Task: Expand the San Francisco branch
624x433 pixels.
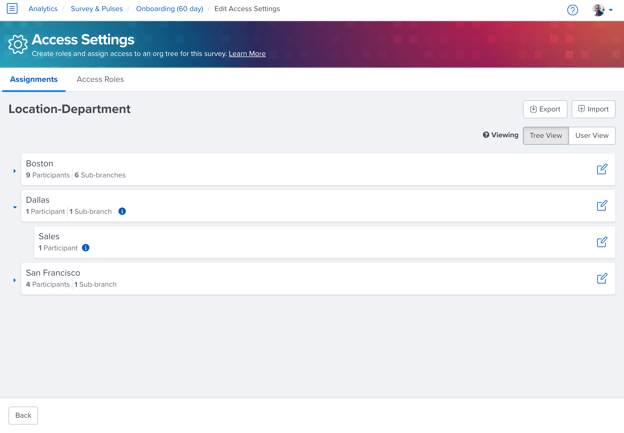Action: tap(14, 280)
